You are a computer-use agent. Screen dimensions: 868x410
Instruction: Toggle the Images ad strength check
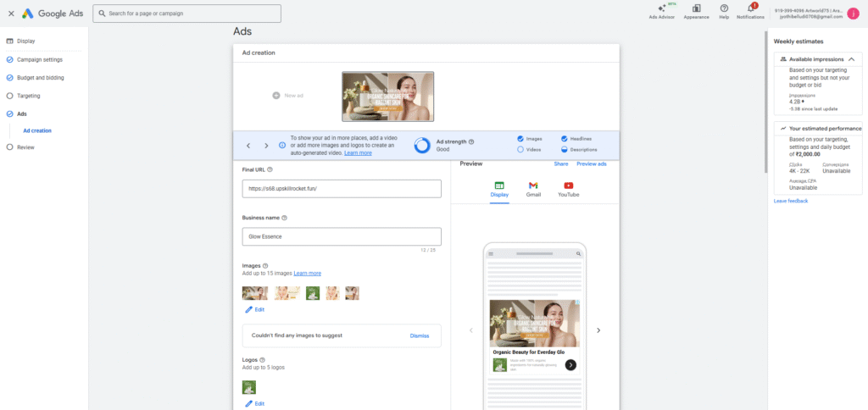pos(520,138)
